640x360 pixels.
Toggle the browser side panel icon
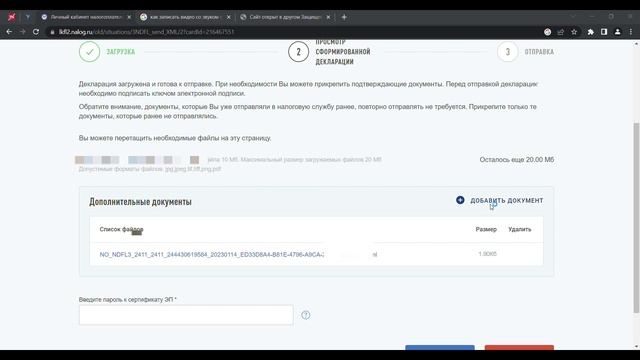(604, 32)
